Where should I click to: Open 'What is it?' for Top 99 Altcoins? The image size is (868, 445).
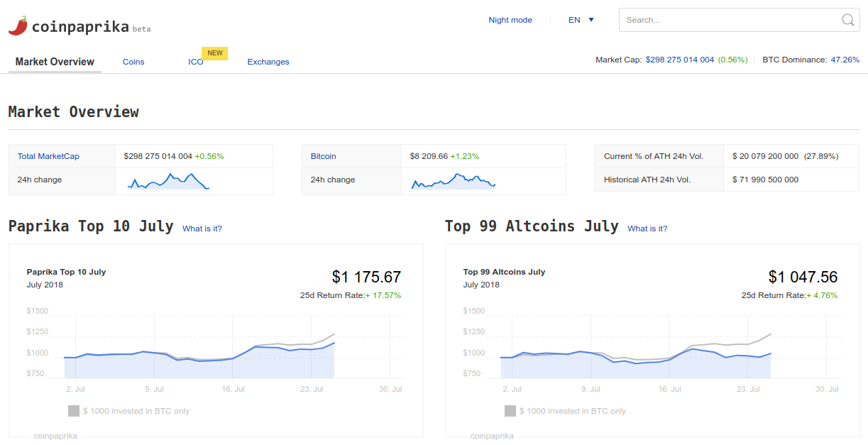click(x=647, y=229)
